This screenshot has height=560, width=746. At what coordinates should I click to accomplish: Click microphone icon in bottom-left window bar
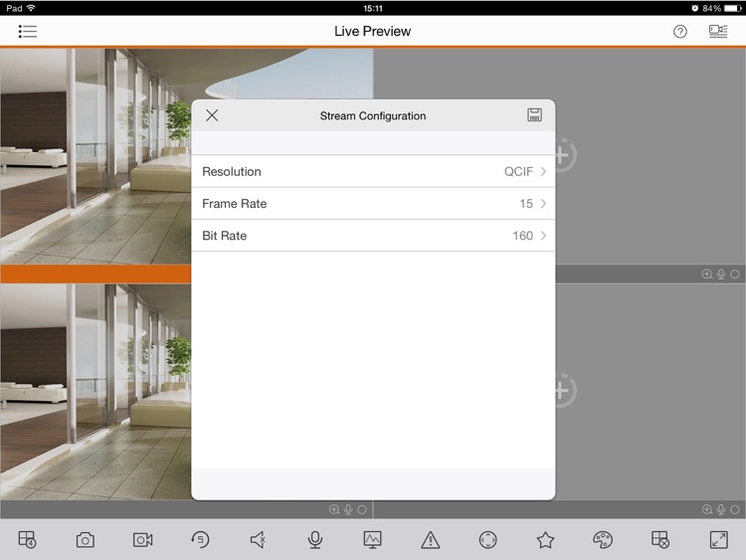click(348, 509)
